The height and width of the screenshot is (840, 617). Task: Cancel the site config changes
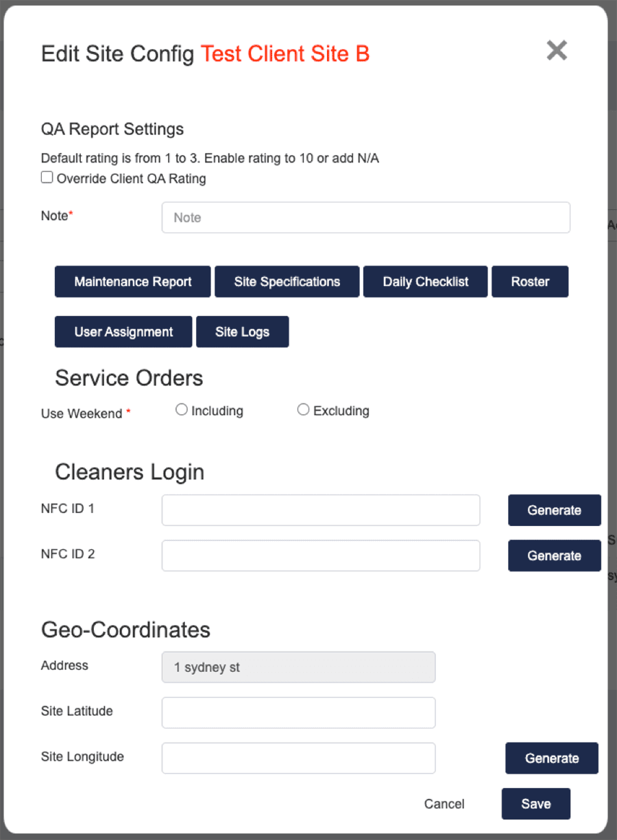[x=444, y=804]
